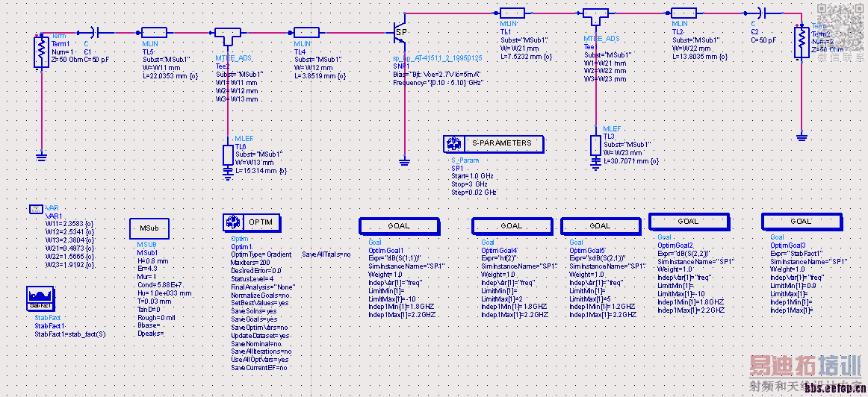Click Tee2 parameter W3=W13 mm
Viewport: 868px width, 397px height.
click(x=237, y=99)
